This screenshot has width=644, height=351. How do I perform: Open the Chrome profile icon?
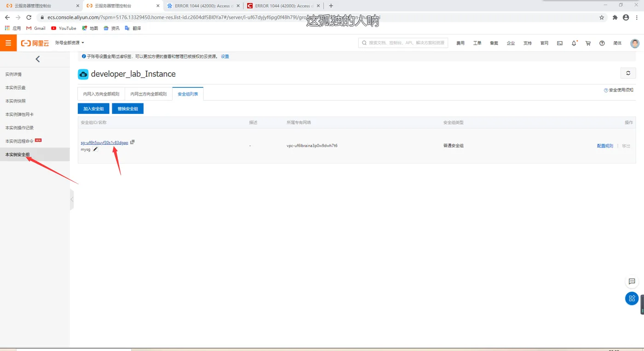pyautogui.click(x=626, y=17)
